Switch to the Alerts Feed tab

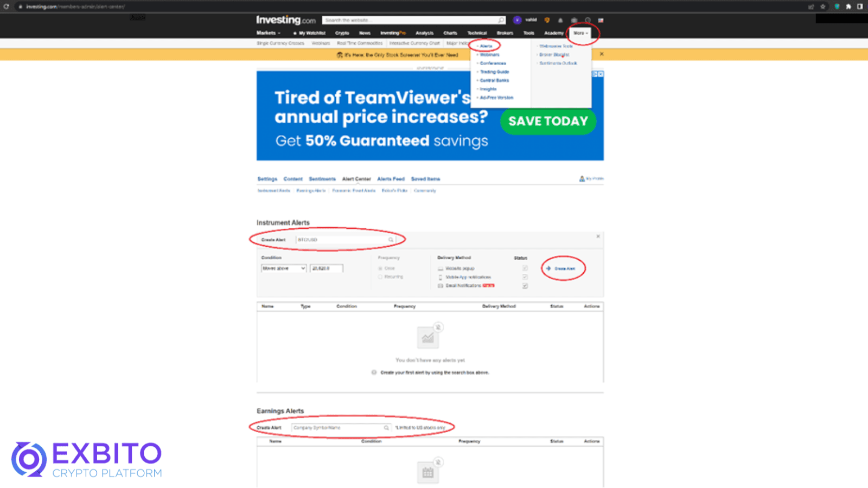point(391,179)
